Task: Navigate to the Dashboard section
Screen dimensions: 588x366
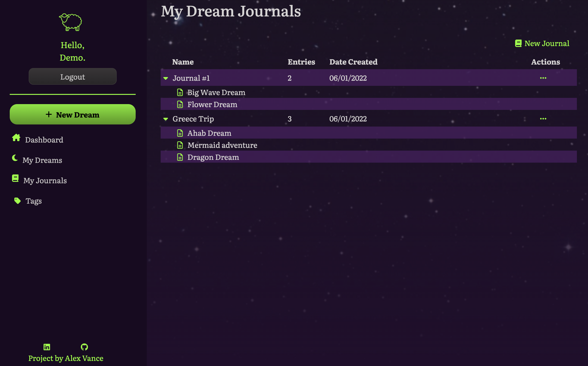Action: (44, 140)
